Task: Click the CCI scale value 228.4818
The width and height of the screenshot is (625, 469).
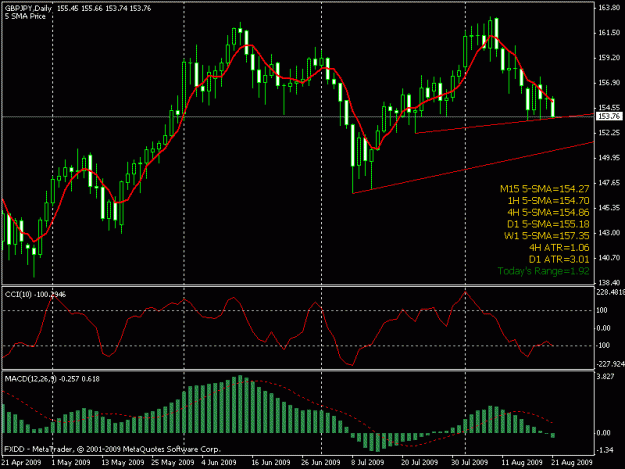Action: tap(610, 292)
